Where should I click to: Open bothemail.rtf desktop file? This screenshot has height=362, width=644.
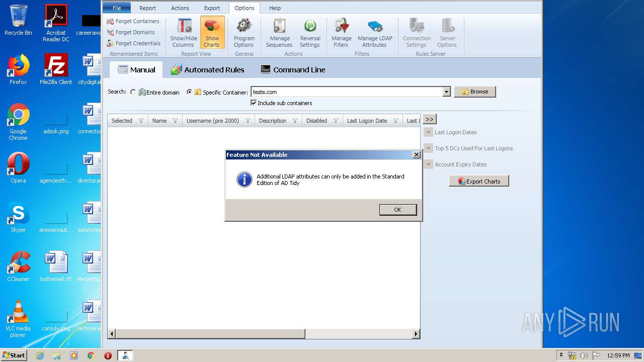56,266
